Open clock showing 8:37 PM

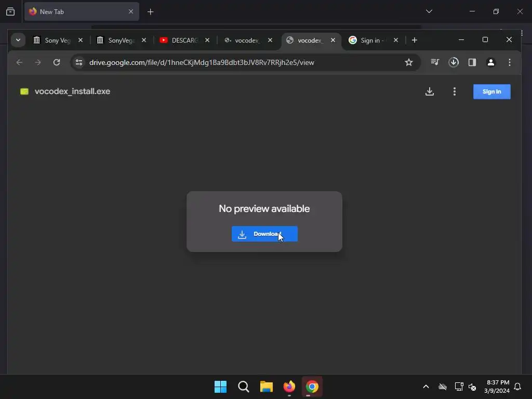pos(497,387)
